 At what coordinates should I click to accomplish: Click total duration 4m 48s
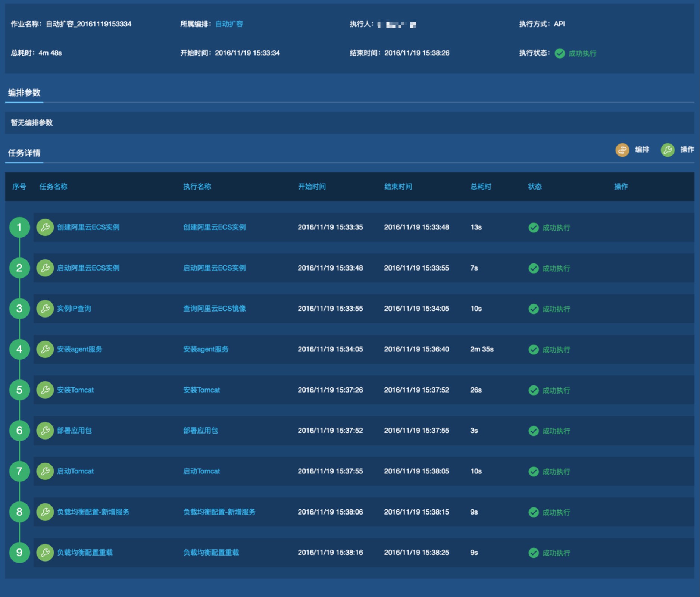[x=50, y=53]
